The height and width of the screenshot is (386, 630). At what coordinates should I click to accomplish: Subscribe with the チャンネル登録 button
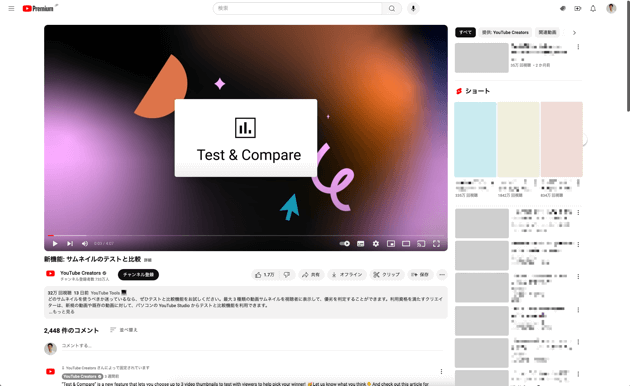[x=138, y=275]
